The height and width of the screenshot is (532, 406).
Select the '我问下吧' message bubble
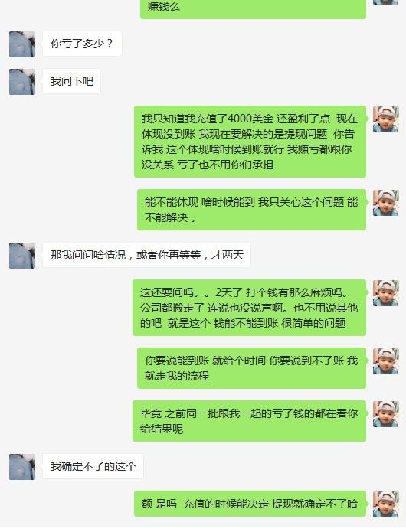click(71, 81)
